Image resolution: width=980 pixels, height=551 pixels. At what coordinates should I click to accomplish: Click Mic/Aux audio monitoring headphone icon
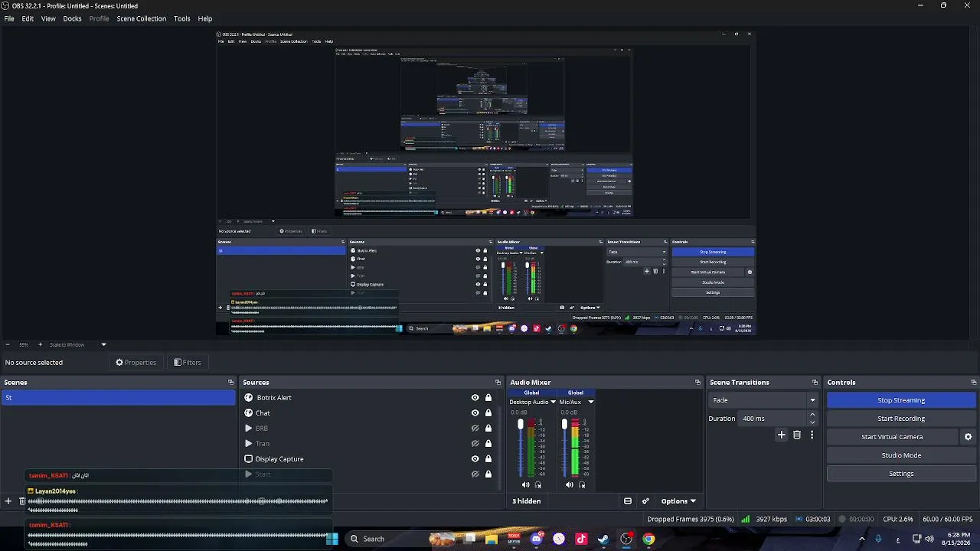[581, 484]
